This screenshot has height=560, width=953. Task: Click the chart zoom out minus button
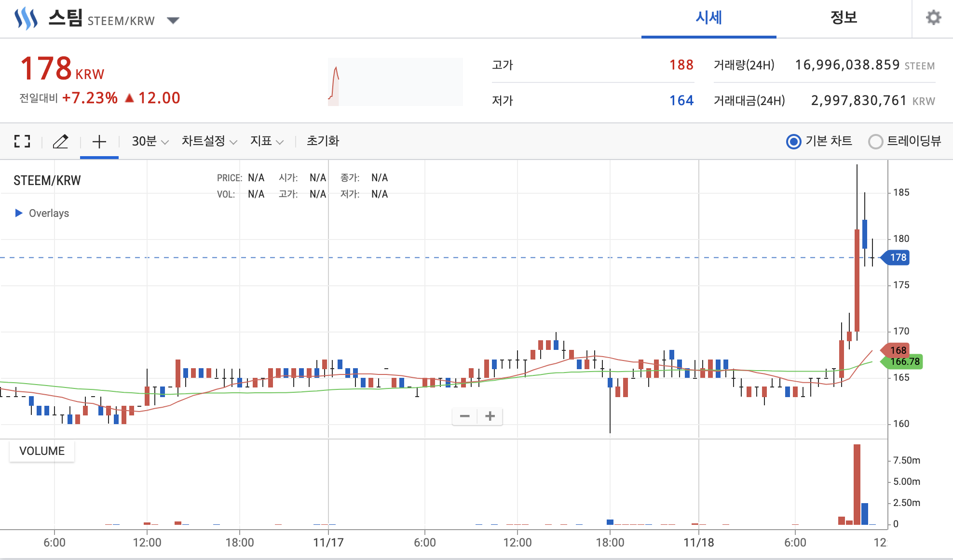pyautogui.click(x=464, y=416)
